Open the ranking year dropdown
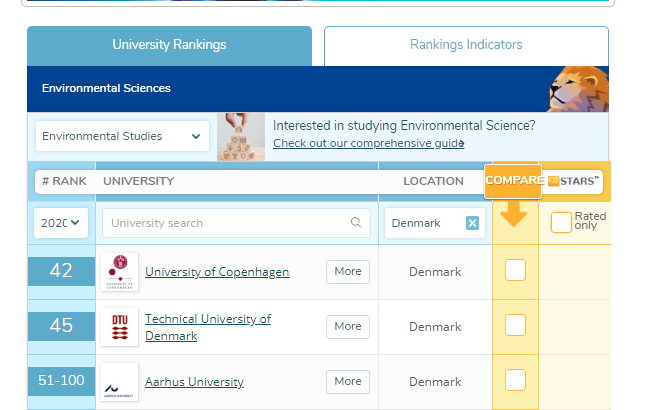 click(x=61, y=223)
